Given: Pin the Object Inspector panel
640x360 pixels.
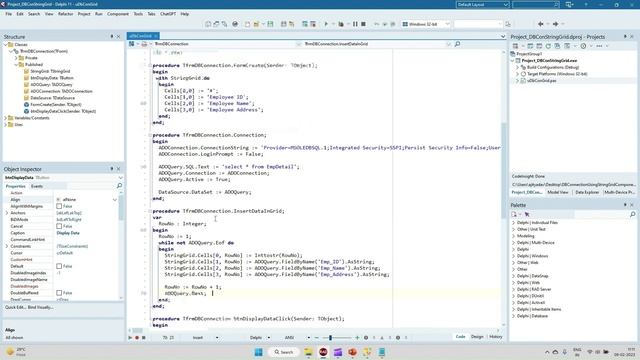Looking at the screenshot, I should click(112, 169).
